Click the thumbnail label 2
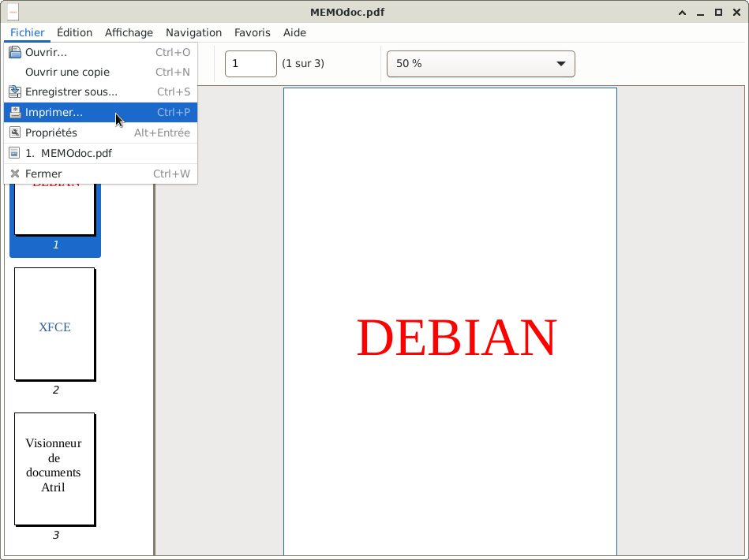Viewport: 749px width, 560px height. (55, 390)
